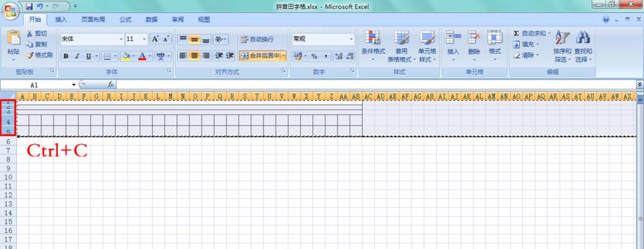Open the 审阅 ribbon tab
This screenshot has height=249, width=644.
(x=178, y=19)
